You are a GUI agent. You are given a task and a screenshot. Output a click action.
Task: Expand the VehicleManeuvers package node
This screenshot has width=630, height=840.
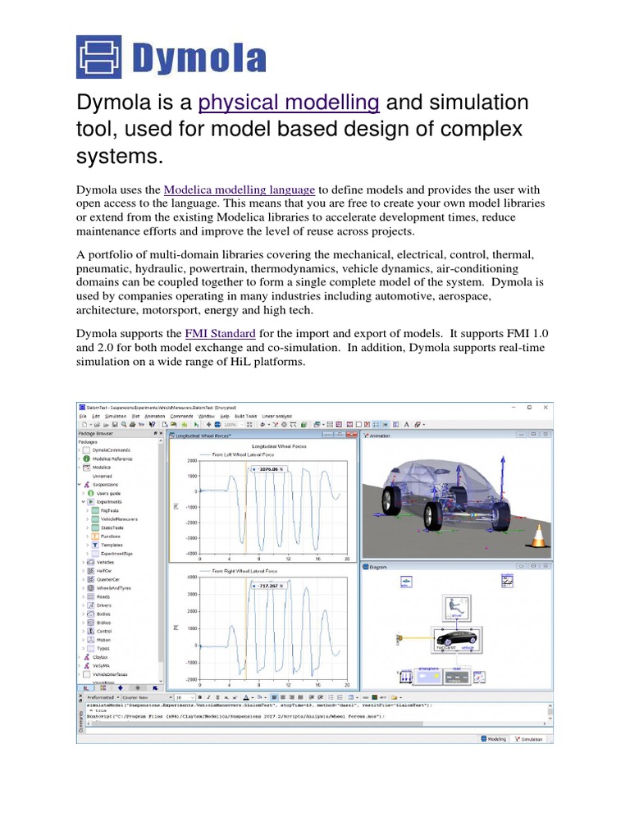[89, 519]
